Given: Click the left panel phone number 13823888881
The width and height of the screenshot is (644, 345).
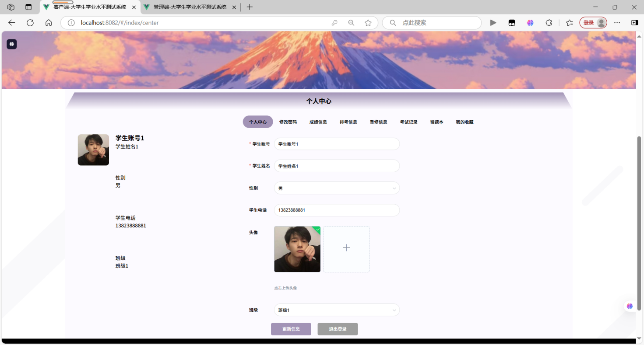Looking at the screenshot, I should (131, 226).
